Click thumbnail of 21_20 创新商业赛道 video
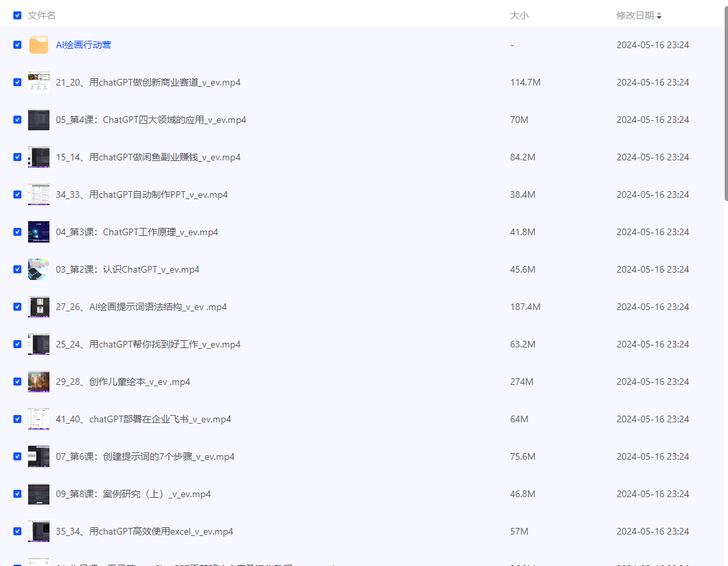 tap(39, 83)
